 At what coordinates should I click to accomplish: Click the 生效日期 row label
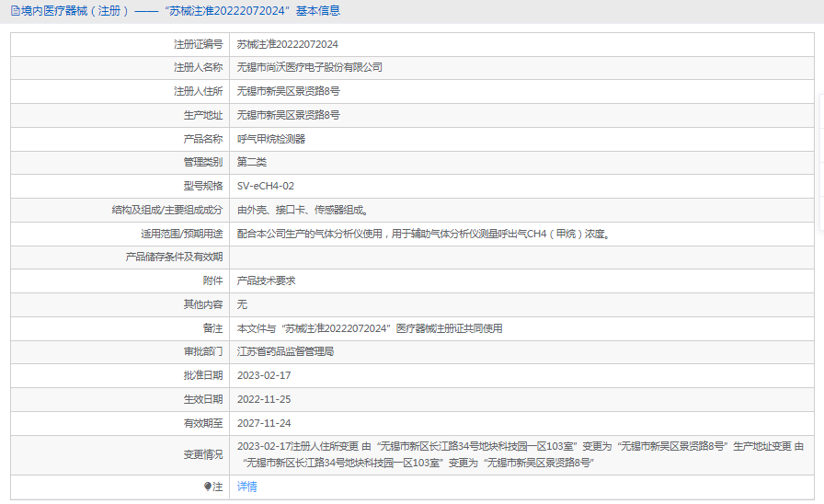[203, 399]
